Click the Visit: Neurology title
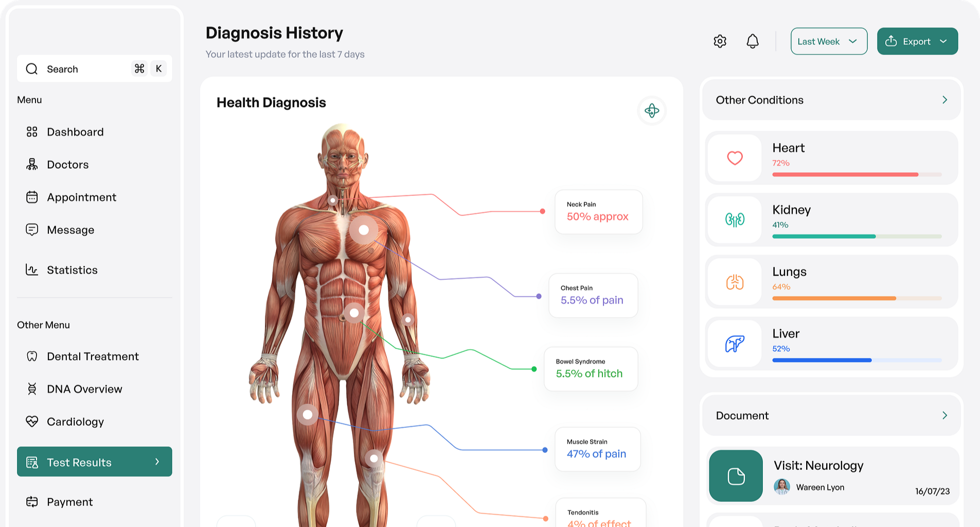The image size is (980, 527). (x=818, y=465)
